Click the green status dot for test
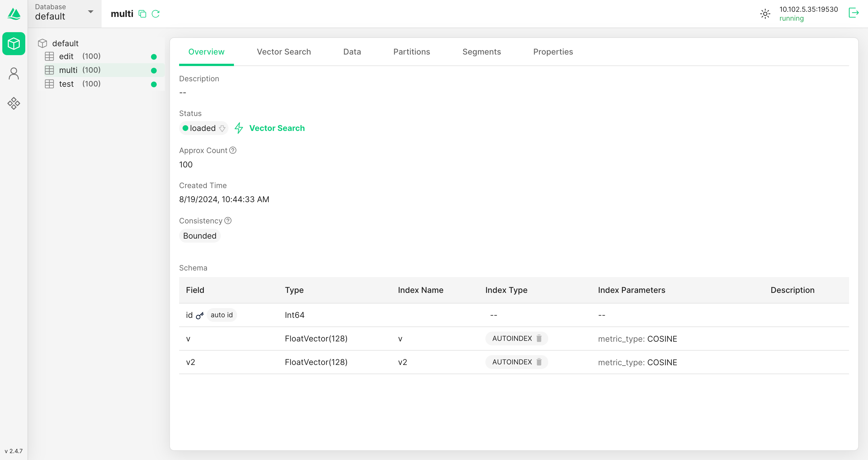Viewport: 868px width, 460px height. point(154,84)
